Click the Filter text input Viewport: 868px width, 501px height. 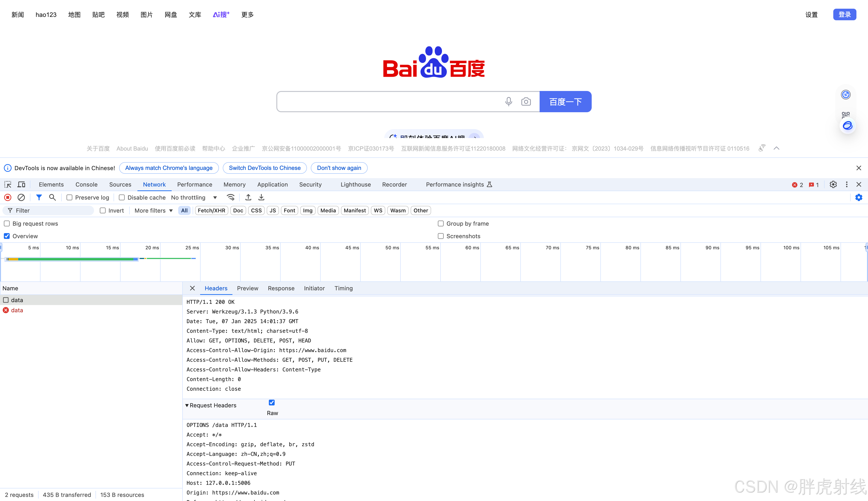(48, 211)
